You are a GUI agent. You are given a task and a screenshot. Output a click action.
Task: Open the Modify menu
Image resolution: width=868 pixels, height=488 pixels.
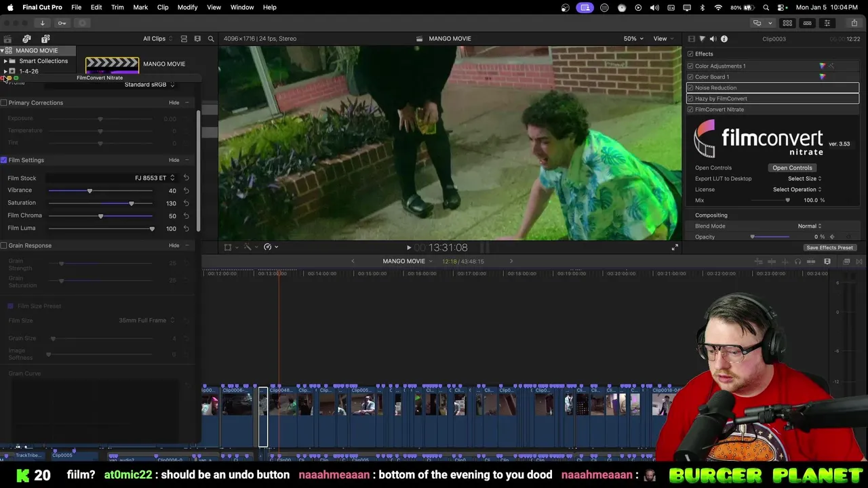coord(187,7)
